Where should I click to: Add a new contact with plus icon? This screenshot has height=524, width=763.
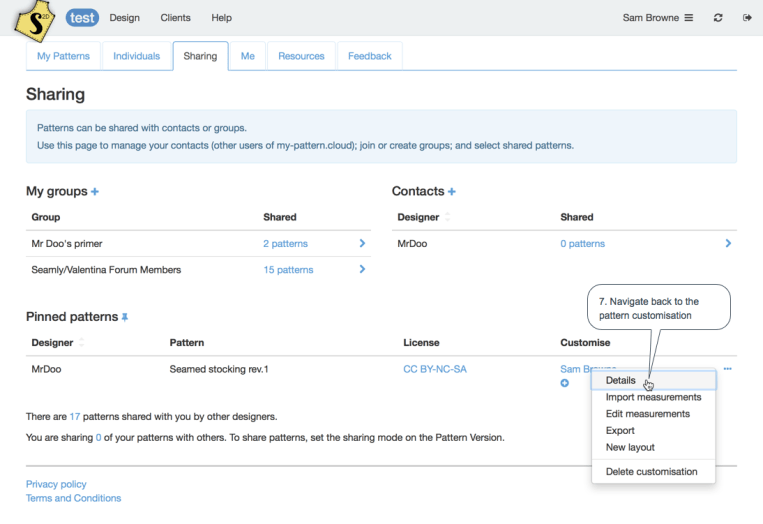coord(452,192)
